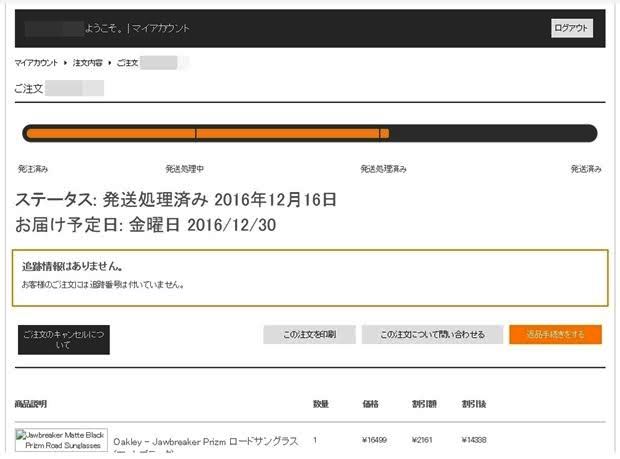Click the orange order progress bar
The width and height of the screenshot is (620, 459).
310,133
